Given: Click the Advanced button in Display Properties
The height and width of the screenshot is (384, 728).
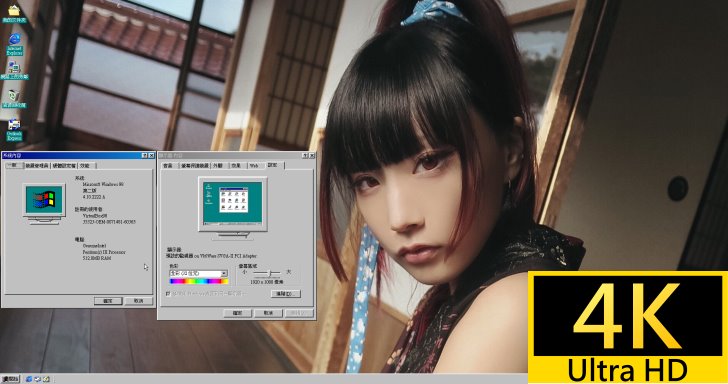Looking at the screenshot, I should click(x=285, y=294).
